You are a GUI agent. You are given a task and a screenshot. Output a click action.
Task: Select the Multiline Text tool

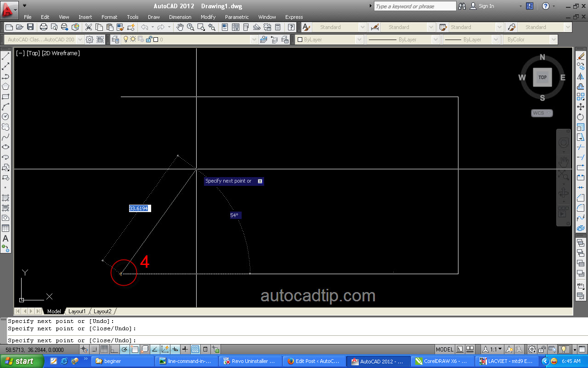pos(6,239)
